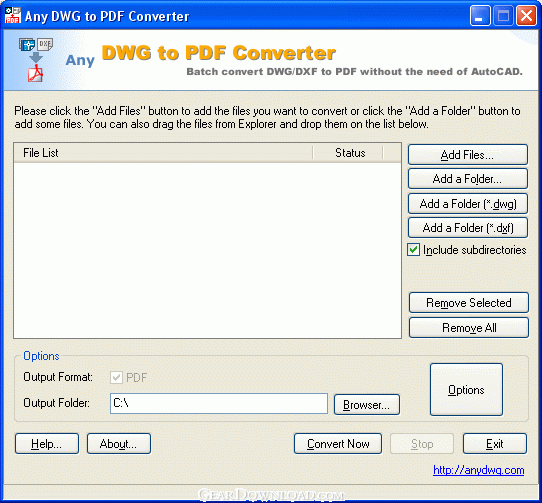This screenshot has height=503, width=542.
Task: Maximize the converter window
Action: 503,16
